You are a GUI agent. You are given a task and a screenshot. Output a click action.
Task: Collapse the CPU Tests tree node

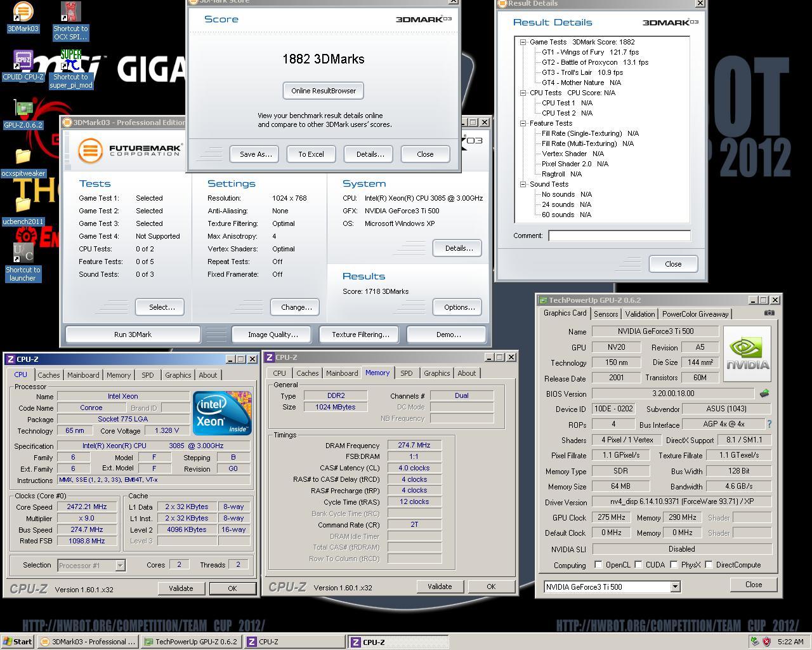[523, 93]
